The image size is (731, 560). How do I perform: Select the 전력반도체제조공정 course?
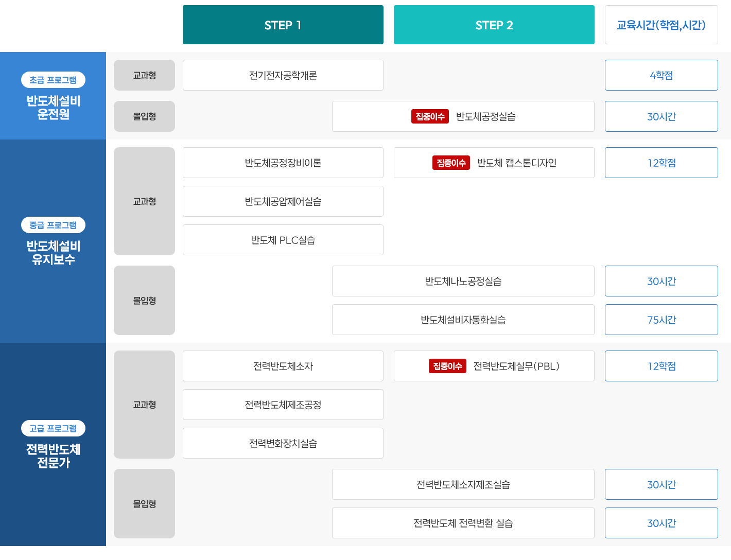283,405
